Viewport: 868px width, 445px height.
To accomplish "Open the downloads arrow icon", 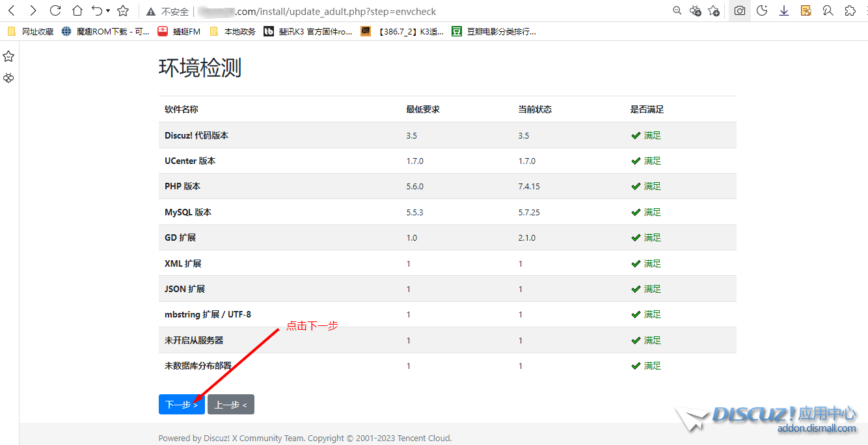I will [x=784, y=11].
